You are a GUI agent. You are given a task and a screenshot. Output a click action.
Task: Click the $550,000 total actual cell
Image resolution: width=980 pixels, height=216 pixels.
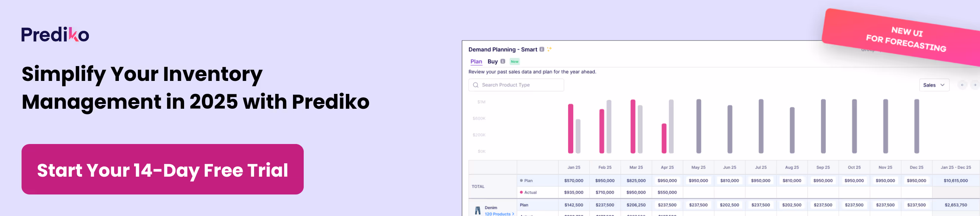[x=667, y=192]
